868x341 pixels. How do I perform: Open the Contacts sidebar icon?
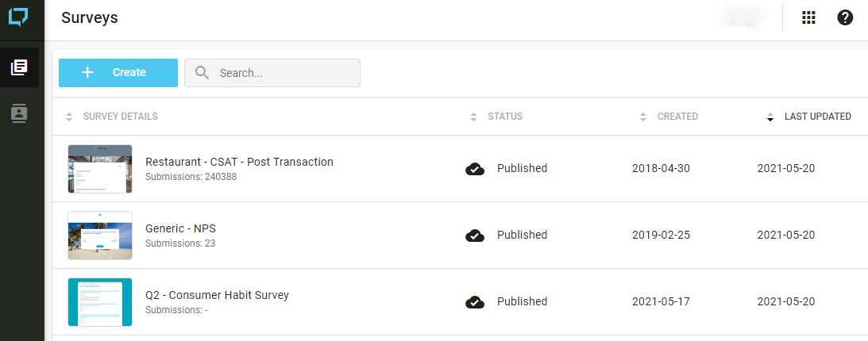pyautogui.click(x=19, y=113)
